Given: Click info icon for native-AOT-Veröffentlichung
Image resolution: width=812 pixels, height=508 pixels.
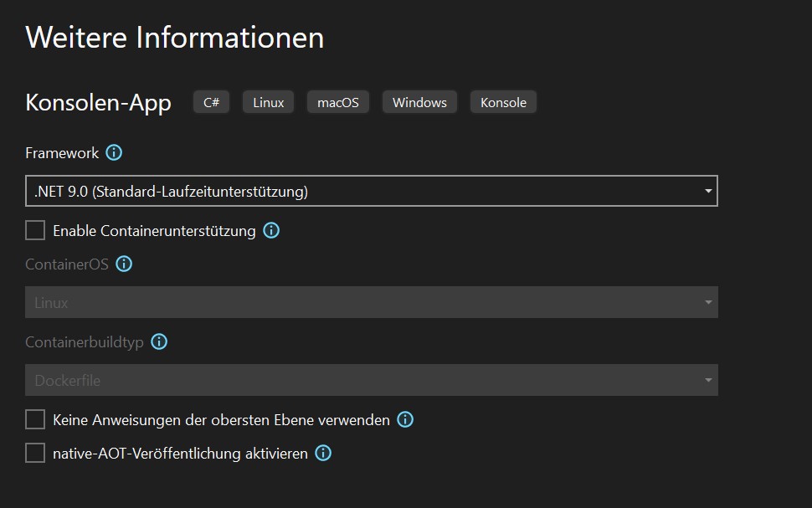Looking at the screenshot, I should [x=323, y=453].
